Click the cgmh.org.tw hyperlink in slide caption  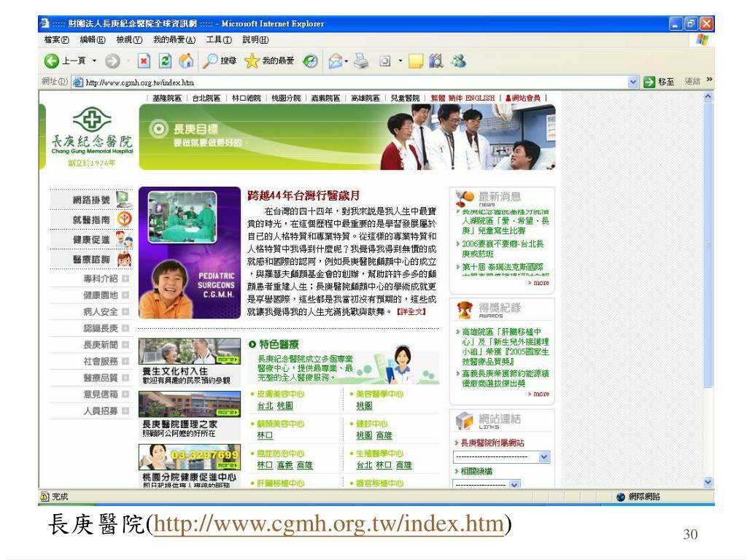point(328,524)
